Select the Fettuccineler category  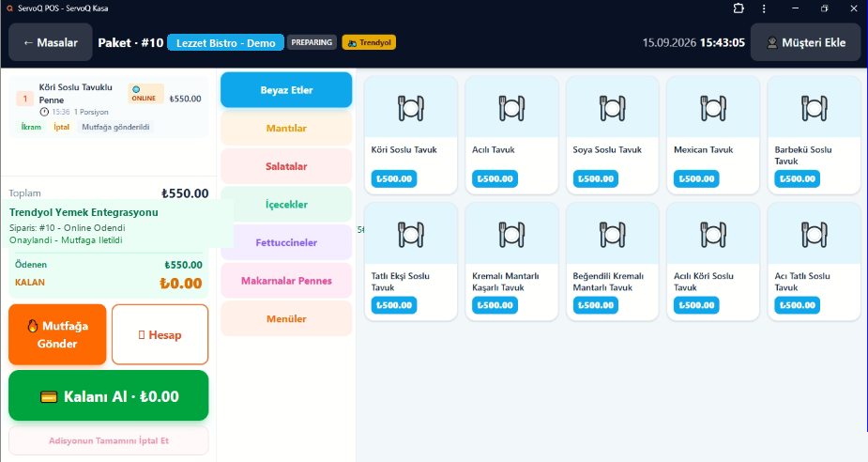point(286,242)
